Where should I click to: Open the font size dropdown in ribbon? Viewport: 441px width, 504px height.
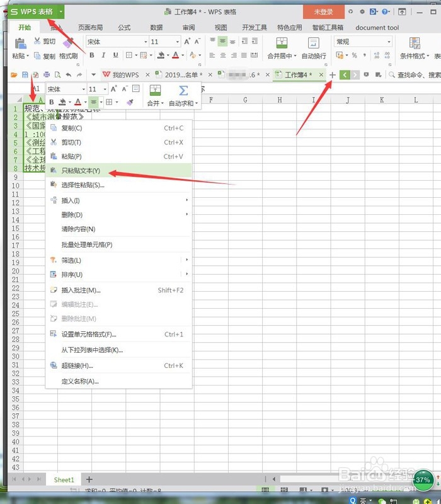177,42
